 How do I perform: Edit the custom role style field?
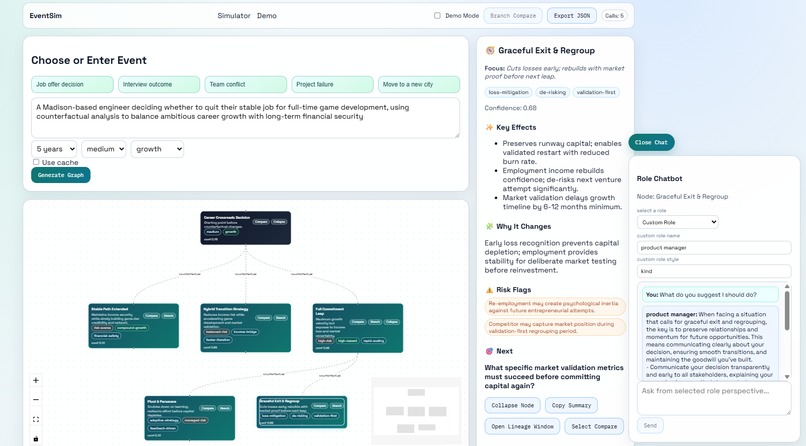(x=714, y=271)
